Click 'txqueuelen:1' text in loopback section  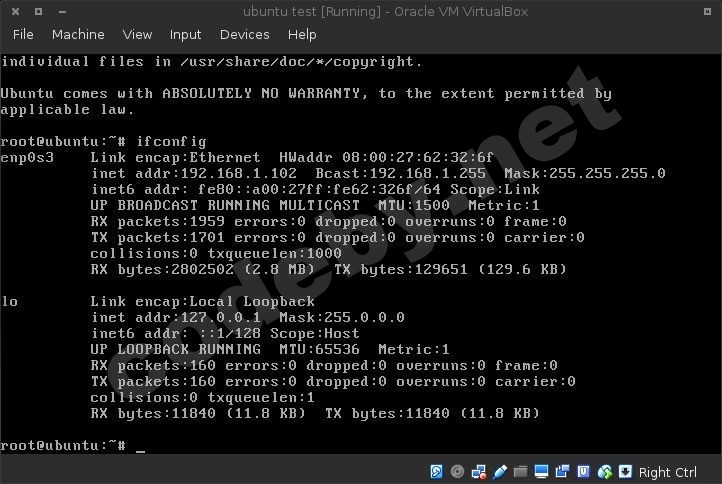[261, 397]
